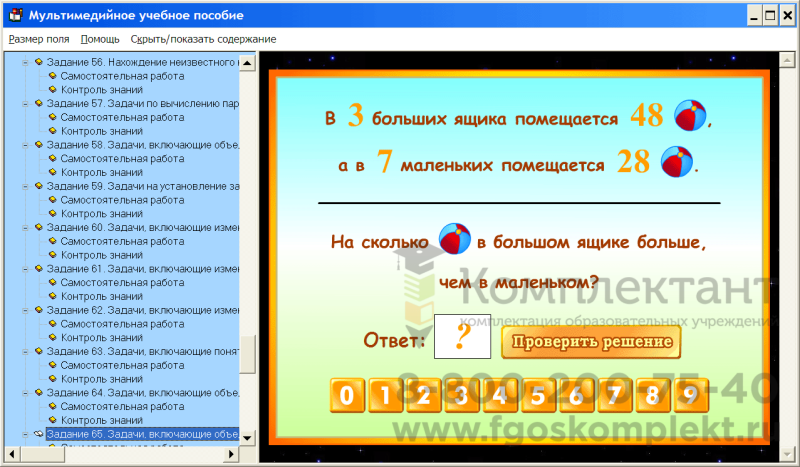Collapse the Задание 56 tree node
The width and height of the screenshot is (800, 467).
pyautogui.click(x=25, y=62)
